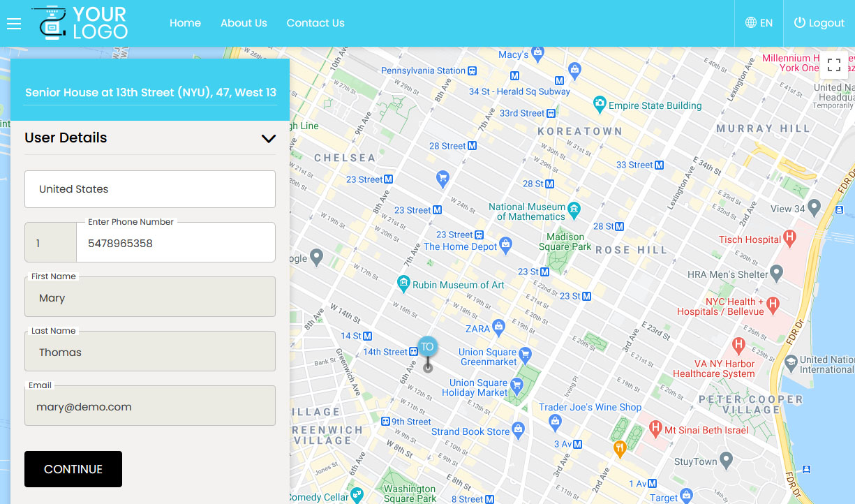Viewport: 855px width, 504px height.
Task: Click the First Name field
Action: [x=150, y=297]
